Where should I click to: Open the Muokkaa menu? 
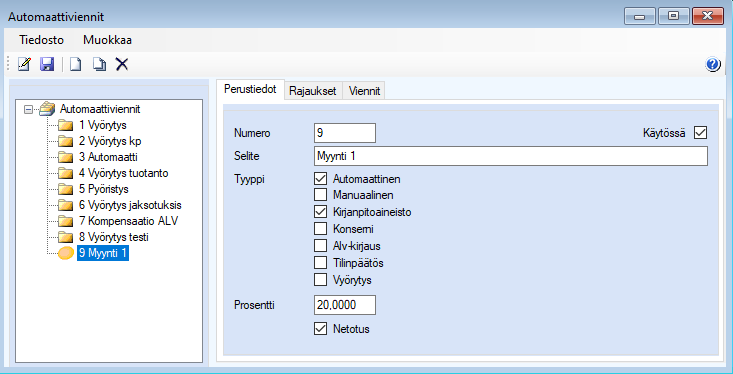click(x=108, y=40)
